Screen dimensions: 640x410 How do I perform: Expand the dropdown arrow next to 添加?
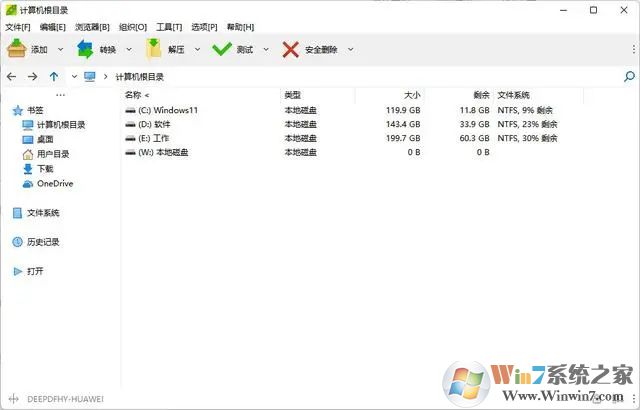tap(60, 49)
